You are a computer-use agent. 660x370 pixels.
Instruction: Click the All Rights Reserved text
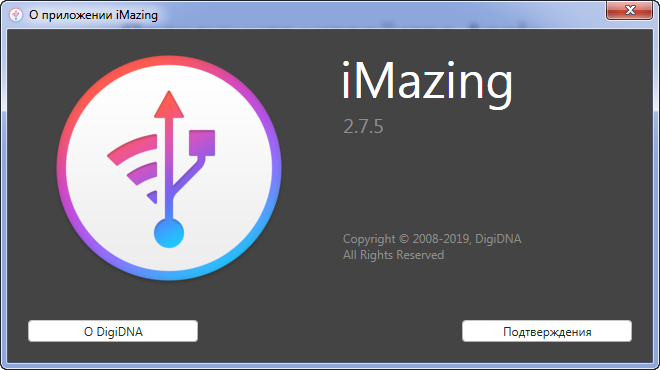(x=393, y=255)
